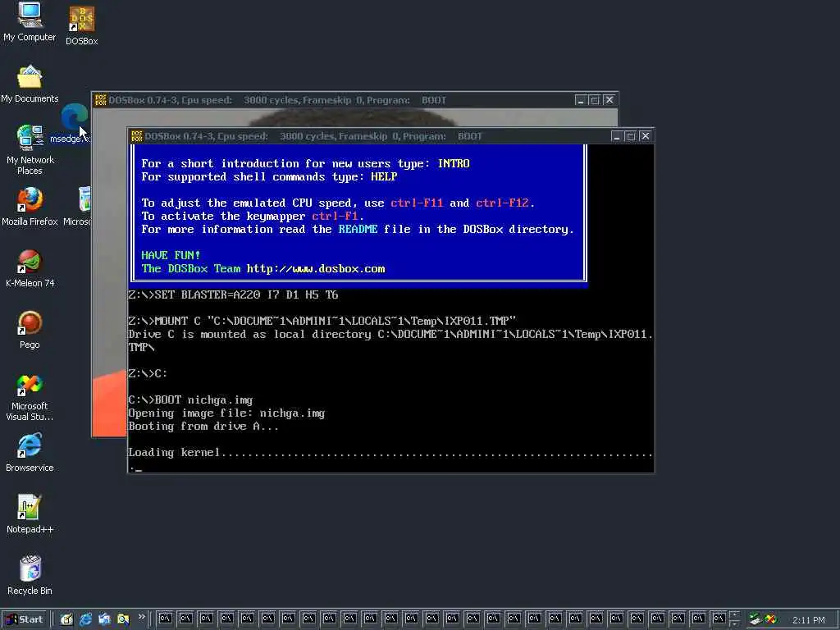Screen dimensions: 840x630
Task: Click the 'Booting from drive A...' line
Action: pyautogui.click(x=203, y=427)
